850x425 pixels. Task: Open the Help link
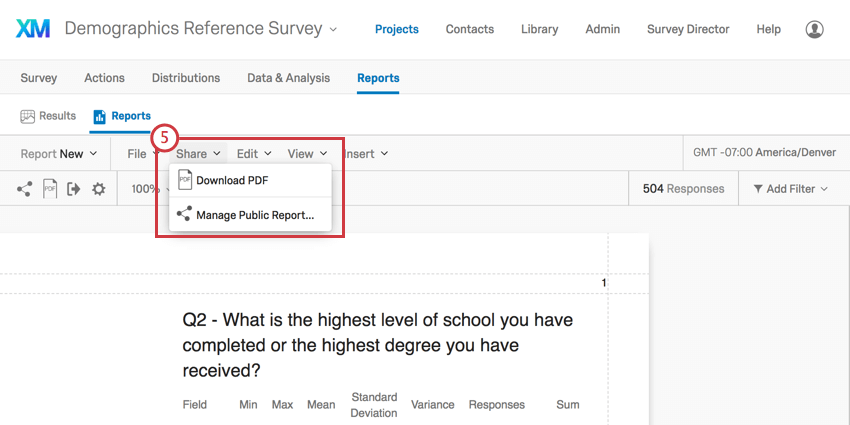pyautogui.click(x=768, y=30)
